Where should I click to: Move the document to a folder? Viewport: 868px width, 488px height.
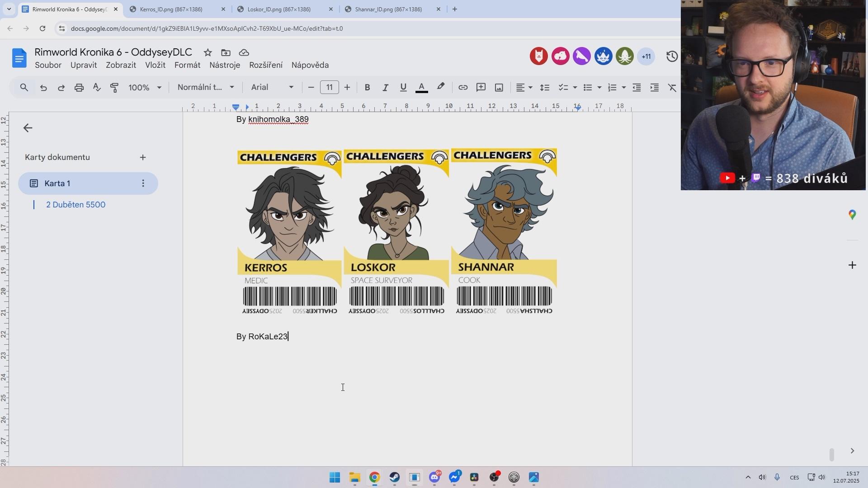click(226, 52)
